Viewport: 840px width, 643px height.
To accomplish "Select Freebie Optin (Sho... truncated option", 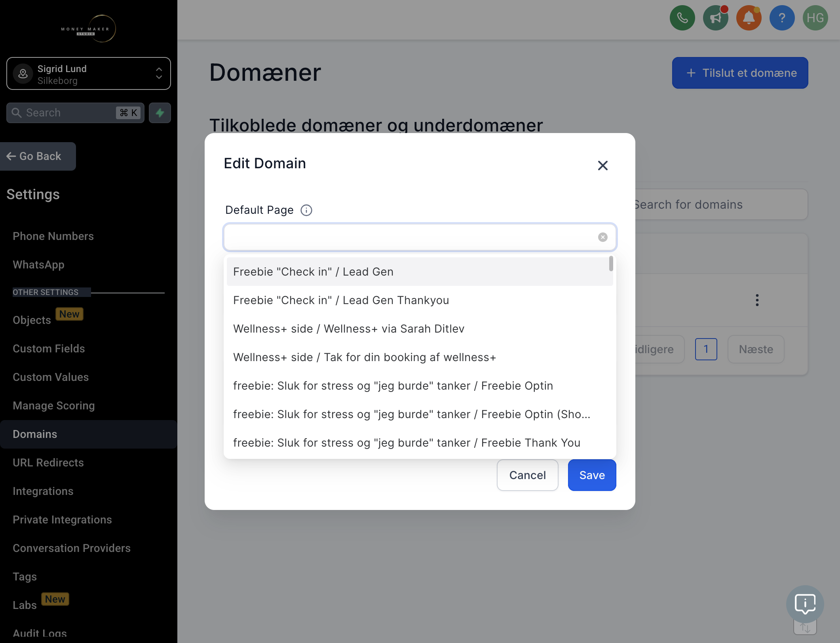I will 420,414.
